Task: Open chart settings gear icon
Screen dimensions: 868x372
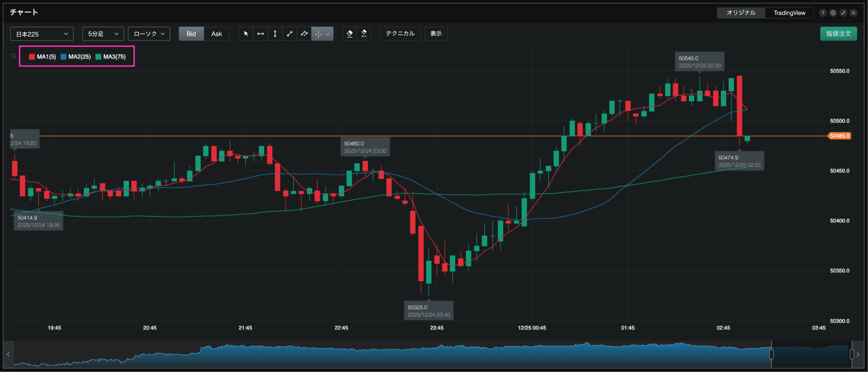Action: (833, 13)
